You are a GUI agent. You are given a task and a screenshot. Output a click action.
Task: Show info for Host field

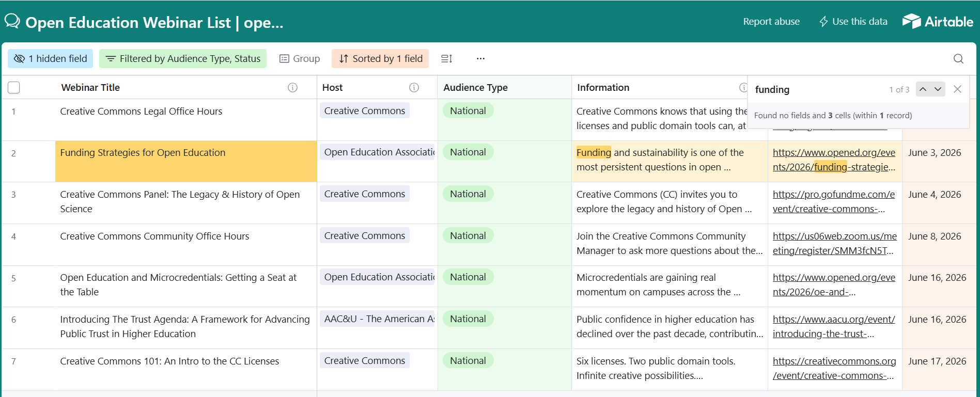click(414, 88)
